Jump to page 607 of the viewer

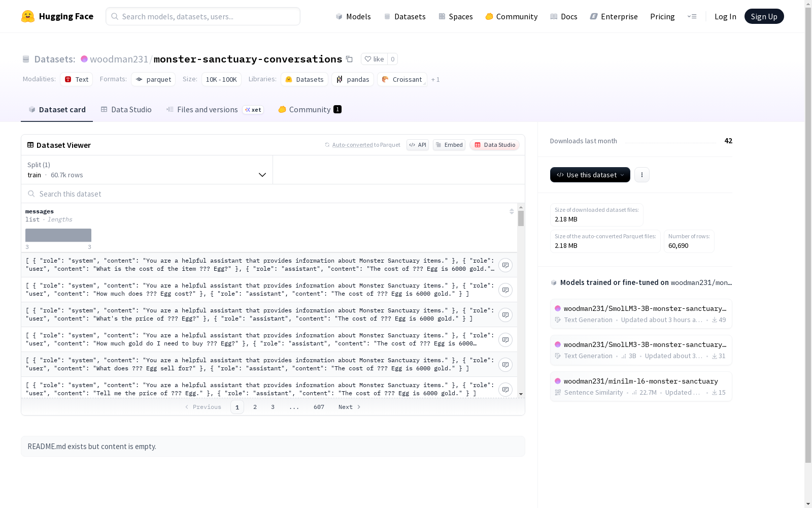click(x=319, y=407)
